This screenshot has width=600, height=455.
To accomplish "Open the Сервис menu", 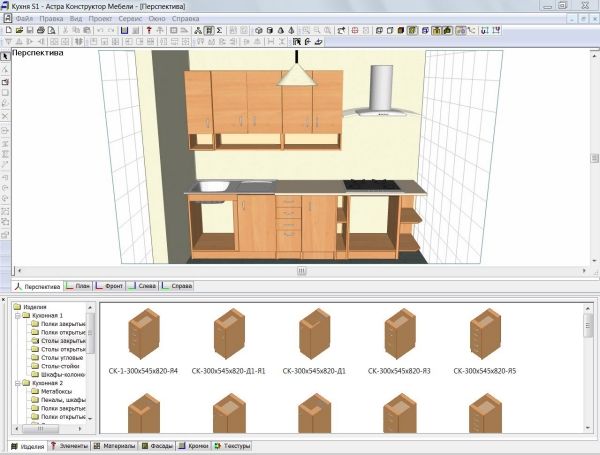I will [130, 19].
